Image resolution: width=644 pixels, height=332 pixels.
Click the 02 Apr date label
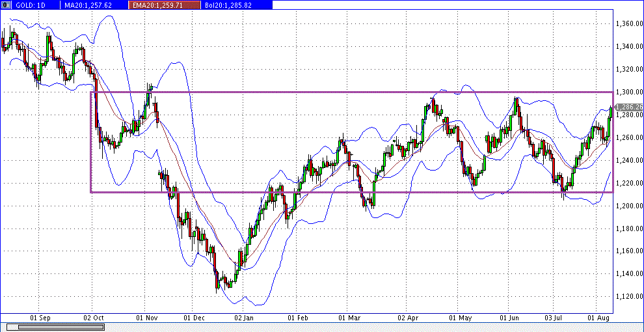click(408, 318)
